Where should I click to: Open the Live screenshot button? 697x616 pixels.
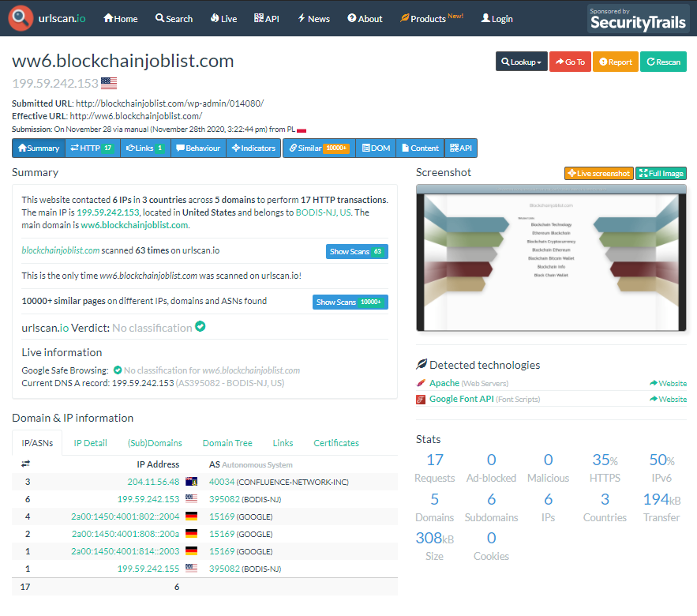pyautogui.click(x=598, y=173)
